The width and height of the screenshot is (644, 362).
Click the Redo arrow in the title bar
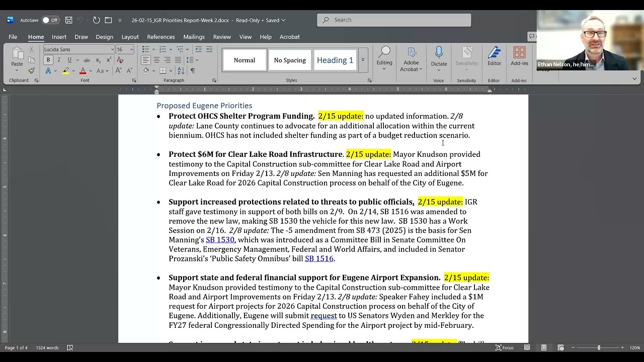pyautogui.click(x=96, y=20)
